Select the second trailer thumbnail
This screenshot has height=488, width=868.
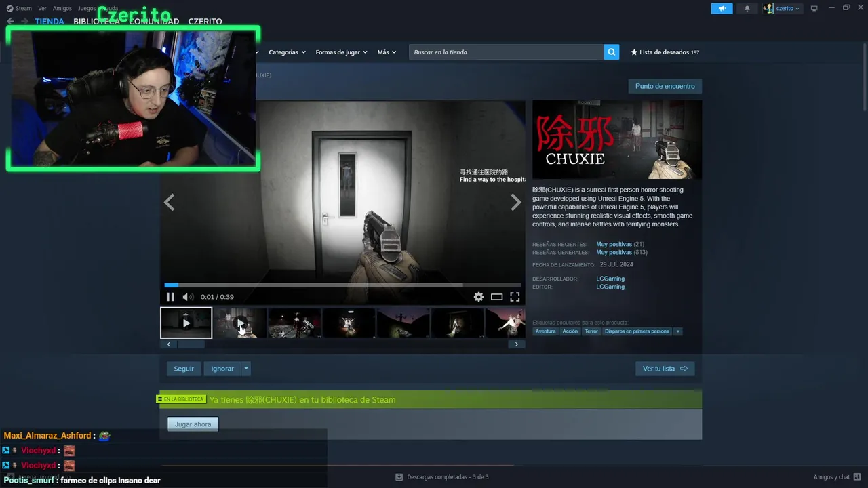(x=240, y=323)
